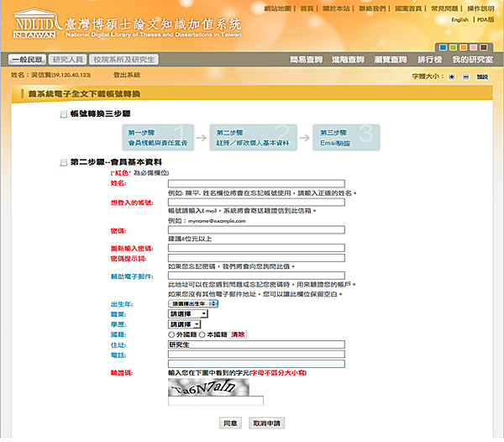Decrease font size with minus icon

[x=465, y=76]
